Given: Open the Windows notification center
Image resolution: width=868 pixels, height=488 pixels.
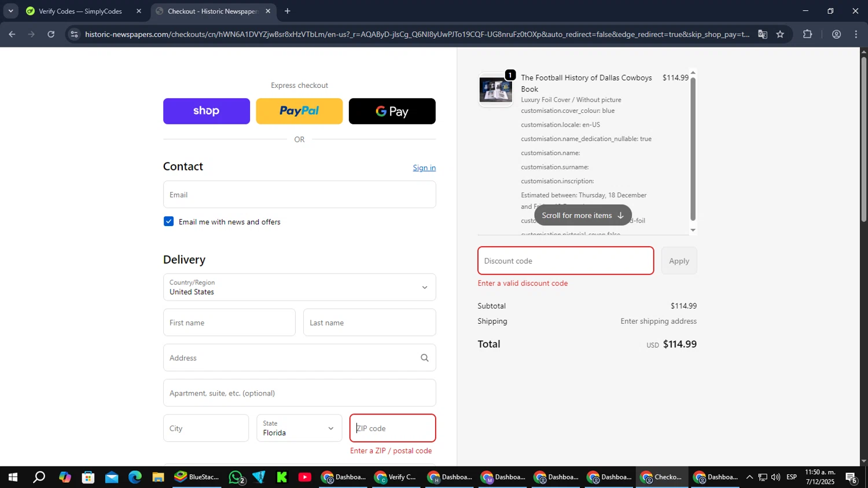Looking at the screenshot, I should coord(851,478).
